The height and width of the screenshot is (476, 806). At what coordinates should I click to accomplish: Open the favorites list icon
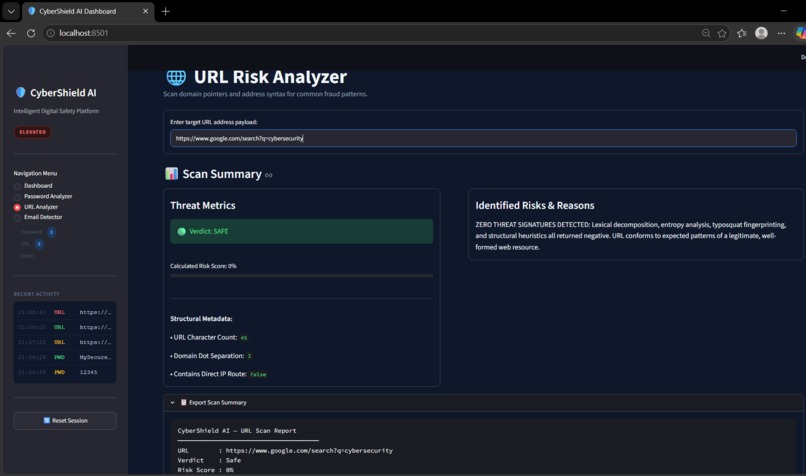742,33
